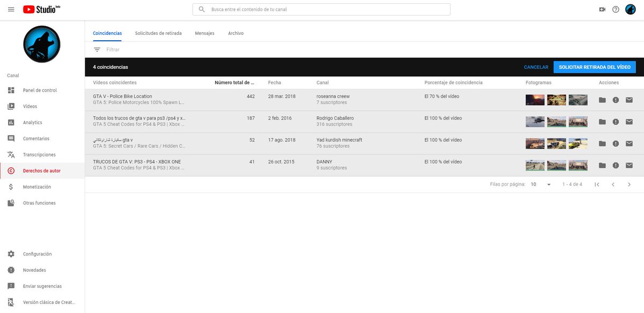Open the account avatar menu
The width and height of the screenshot is (644, 313).
point(631,10)
